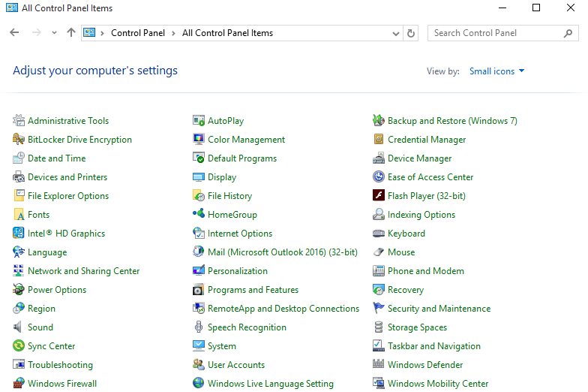Open Windows Live Language Setting link
Viewport: 588px width, 392px height.
271,384
